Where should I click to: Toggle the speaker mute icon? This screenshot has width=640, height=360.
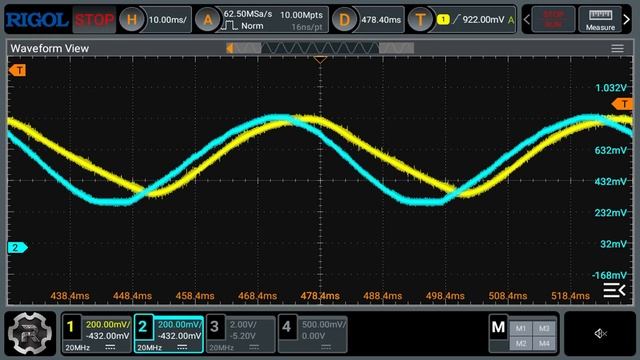click(x=600, y=333)
